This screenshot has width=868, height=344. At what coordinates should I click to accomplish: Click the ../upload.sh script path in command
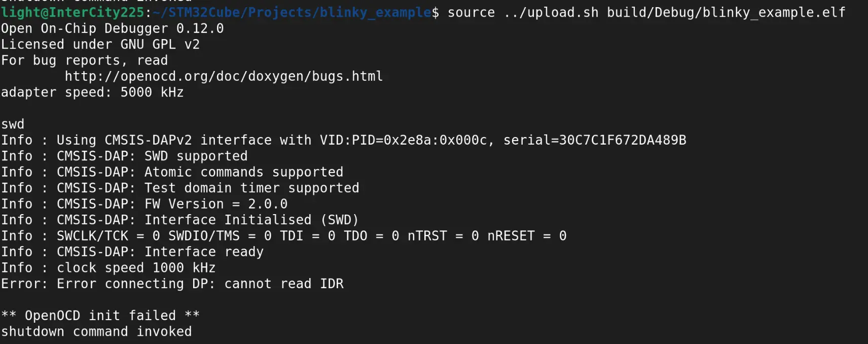point(551,12)
